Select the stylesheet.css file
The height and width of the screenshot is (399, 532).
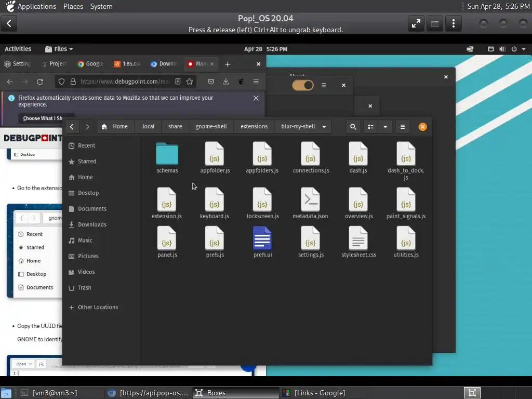358,242
